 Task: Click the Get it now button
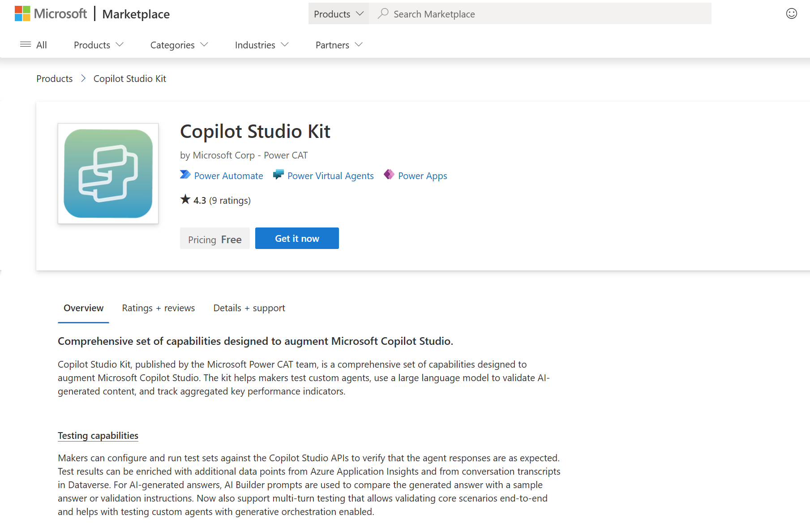pyautogui.click(x=297, y=238)
